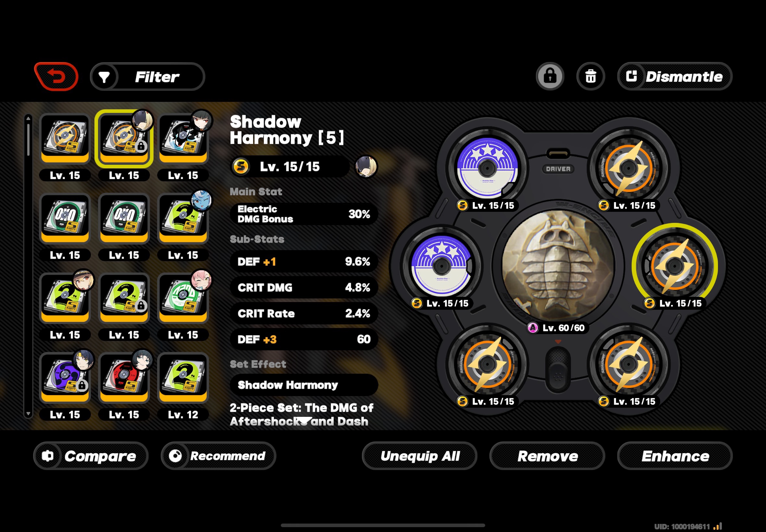Select the left-middle purple star disc slot

tap(441, 266)
